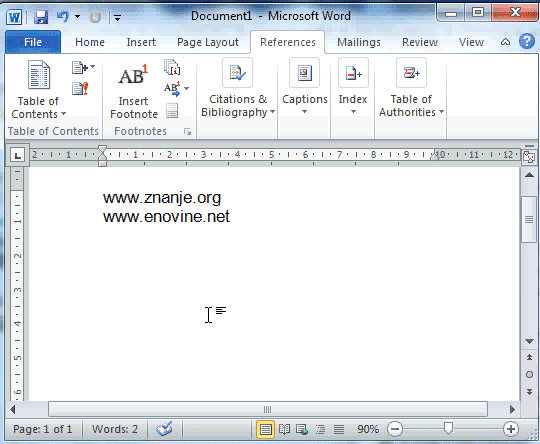540x444 pixels.
Task: Expand the Next Footnote dropdown arrow
Action: [187, 89]
